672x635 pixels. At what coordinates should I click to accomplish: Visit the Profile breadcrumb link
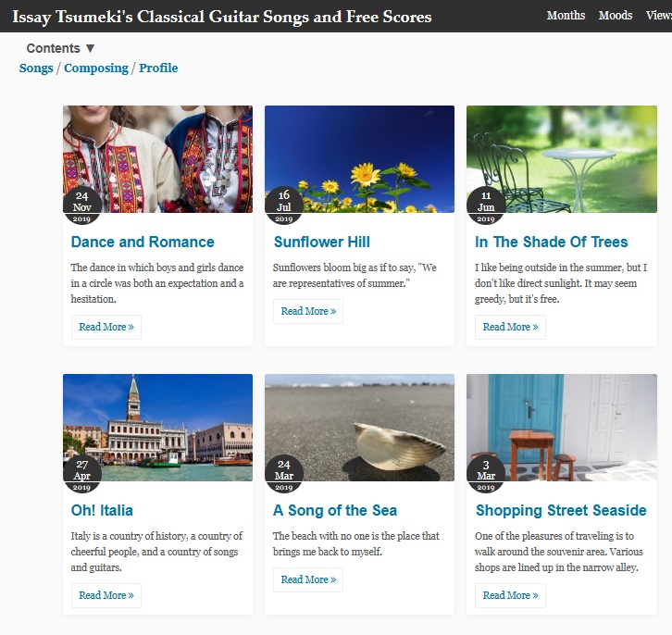click(x=158, y=68)
